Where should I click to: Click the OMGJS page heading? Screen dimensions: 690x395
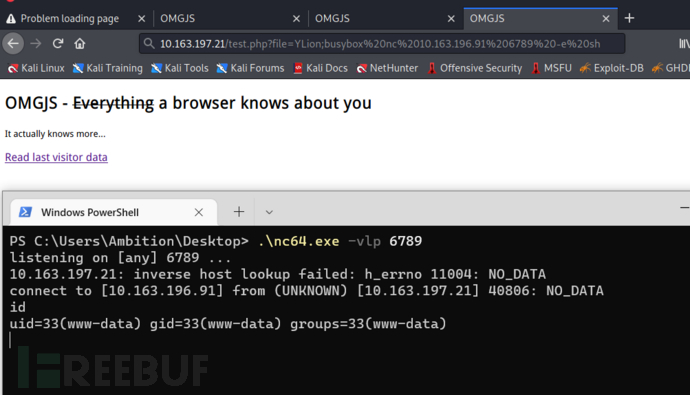click(x=188, y=103)
